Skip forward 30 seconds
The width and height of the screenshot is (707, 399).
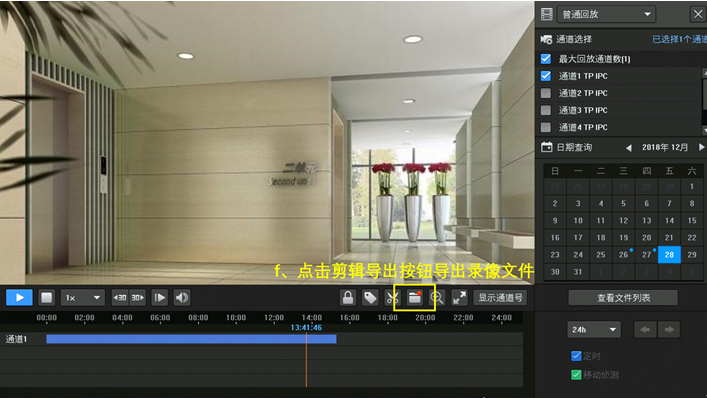tap(138, 298)
